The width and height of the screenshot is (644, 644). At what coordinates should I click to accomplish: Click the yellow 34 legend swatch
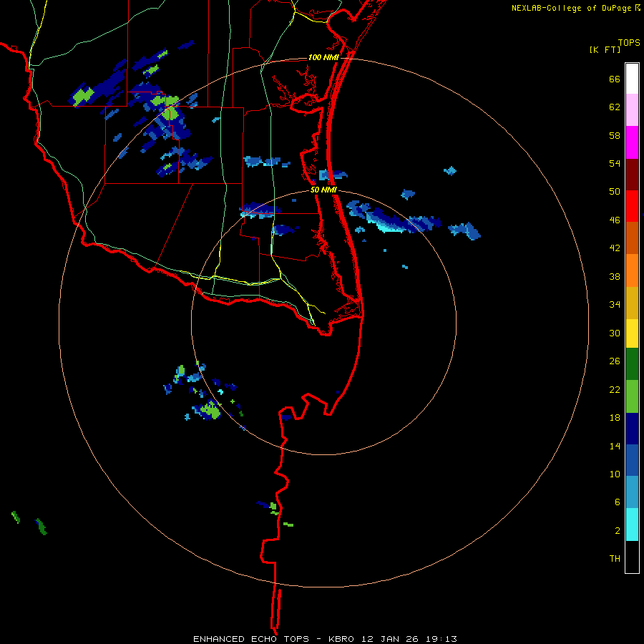point(632,333)
